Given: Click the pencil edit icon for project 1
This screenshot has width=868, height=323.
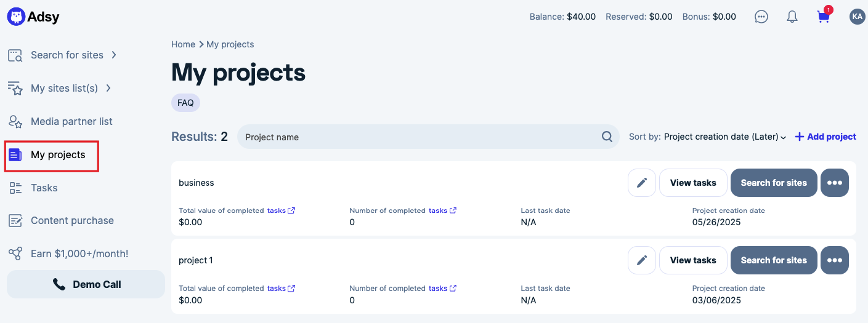Looking at the screenshot, I should coord(642,260).
